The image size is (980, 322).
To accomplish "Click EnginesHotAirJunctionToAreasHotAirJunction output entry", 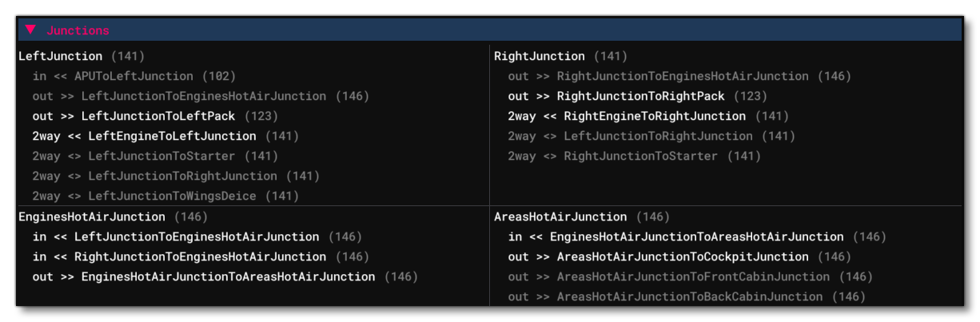I will point(227,276).
